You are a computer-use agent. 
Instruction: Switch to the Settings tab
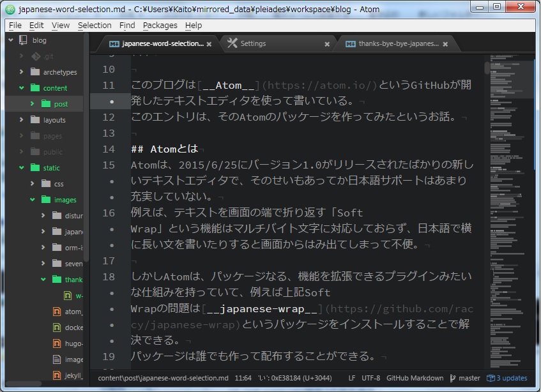click(x=277, y=43)
